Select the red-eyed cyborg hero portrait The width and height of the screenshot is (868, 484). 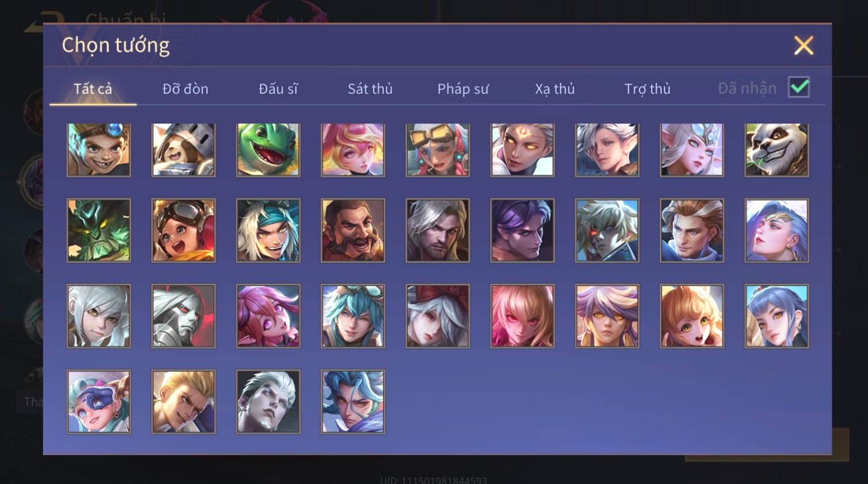(607, 231)
